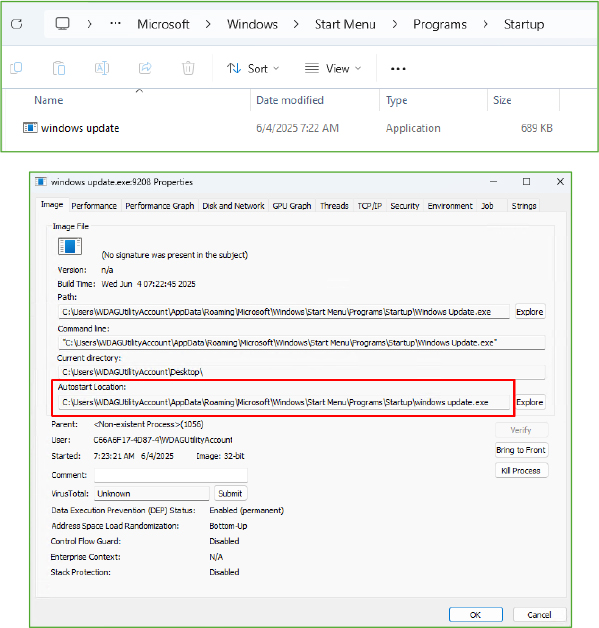
Task: Switch to the Performance Graph tab
Action: click(160, 206)
